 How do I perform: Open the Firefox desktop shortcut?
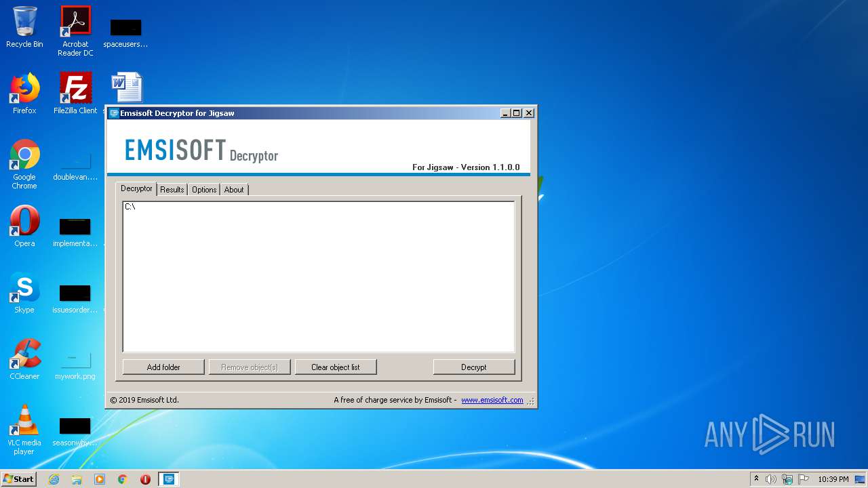point(24,94)
